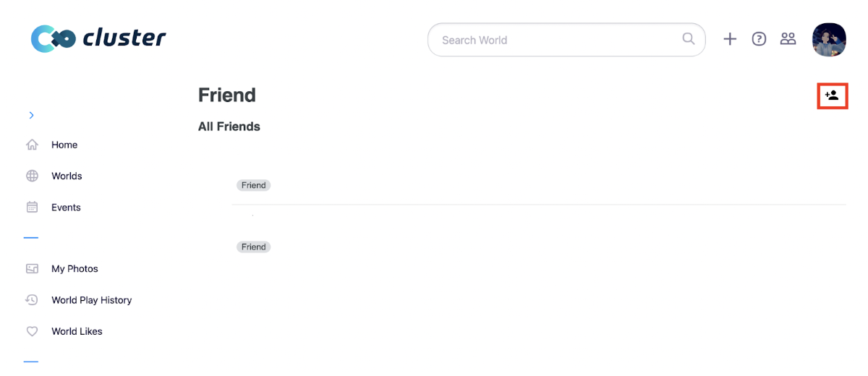The width and height of the screenshot is (868, 376).
Task: Focus the Search World input field
Action: click(x=566, y=40)
